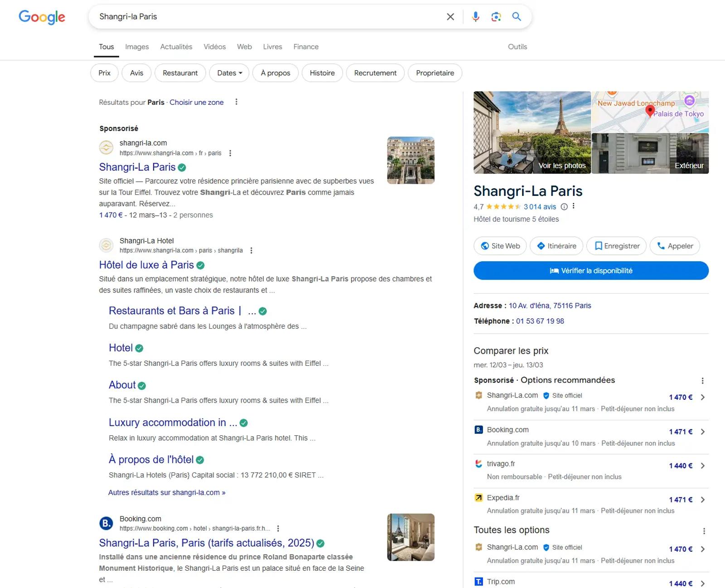The height and width of the screenshot is (588, 725).
Task: Expand Expedia.fr 1 471 € offer chevron
Action: click(703, 500)
